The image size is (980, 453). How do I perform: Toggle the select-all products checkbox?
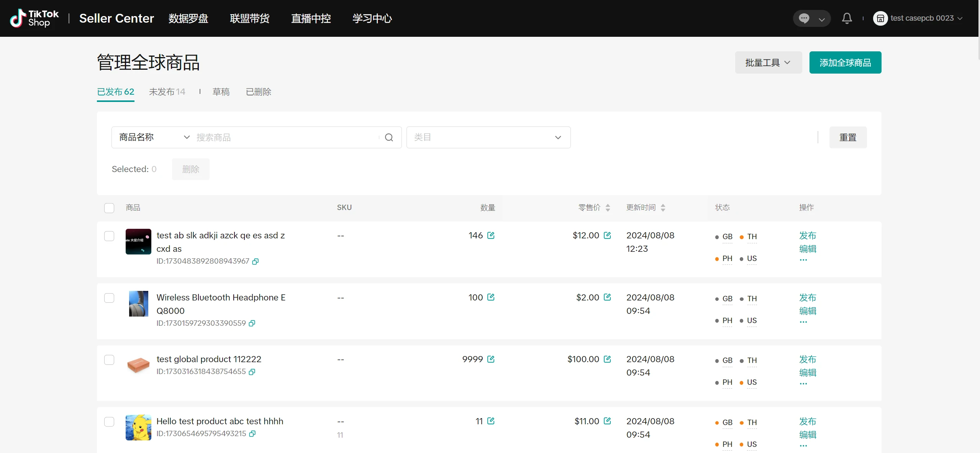(109, 208)
